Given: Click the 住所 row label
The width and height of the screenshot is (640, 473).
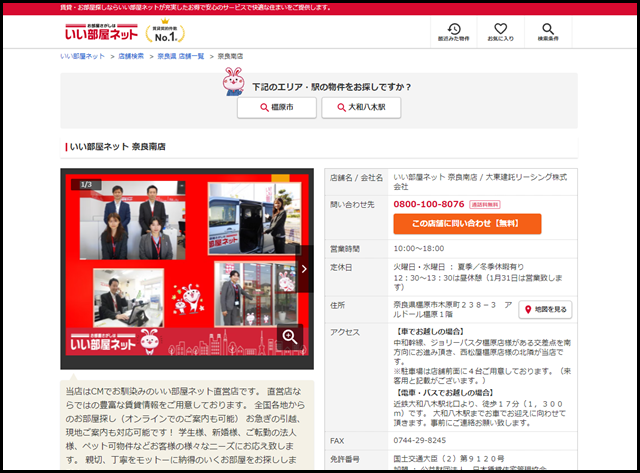Looking at the screenshot, I should (x=337, y=305).
